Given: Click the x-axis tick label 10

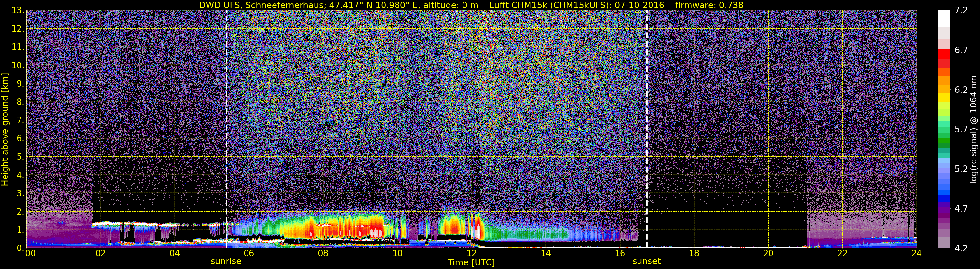Looking at the screenshot, I should [x=397, y=253].
